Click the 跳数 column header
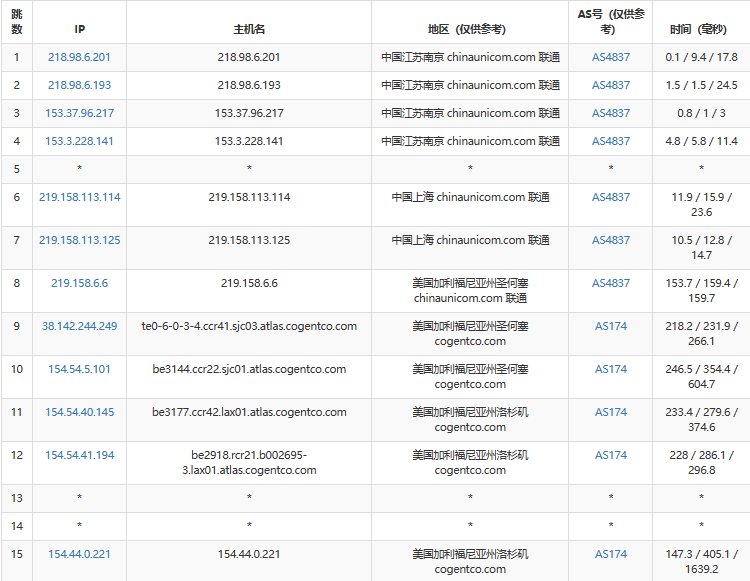 [x=16, y=22]
